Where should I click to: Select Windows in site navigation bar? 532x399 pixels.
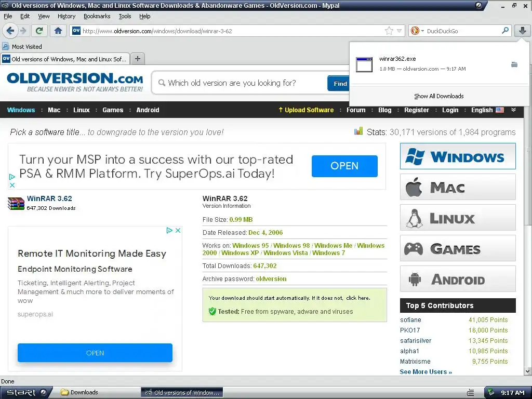(21, 110)
